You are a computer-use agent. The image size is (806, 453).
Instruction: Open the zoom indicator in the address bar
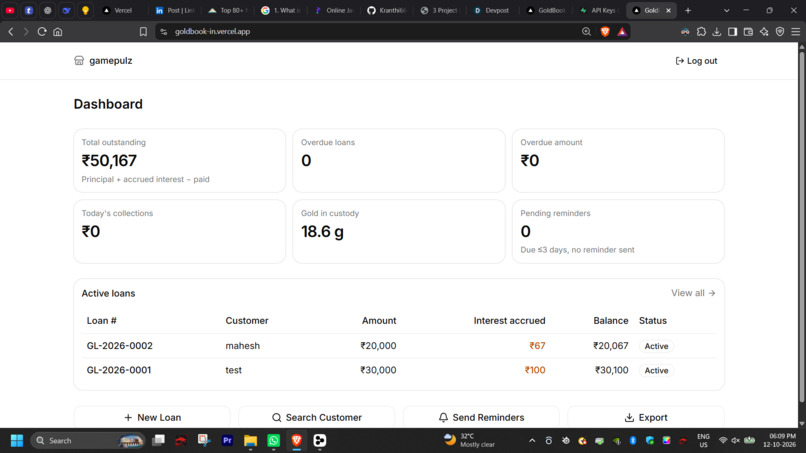tap(586, 32)
